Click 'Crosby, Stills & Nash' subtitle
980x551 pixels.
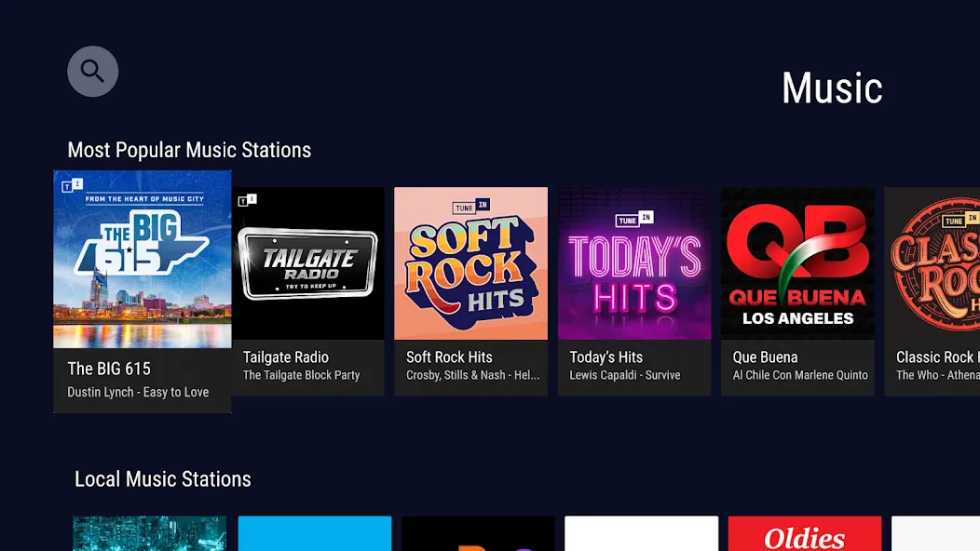click(473, 375)
